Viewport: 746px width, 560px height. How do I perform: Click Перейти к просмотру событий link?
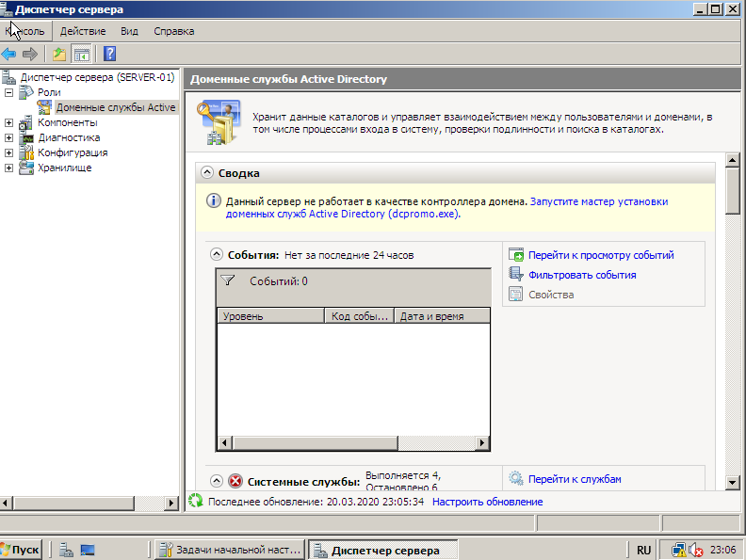(x=601, y=255)
